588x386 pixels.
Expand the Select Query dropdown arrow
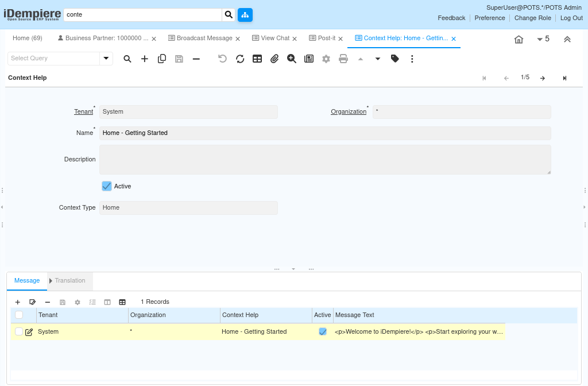click(x=106, y=58)
